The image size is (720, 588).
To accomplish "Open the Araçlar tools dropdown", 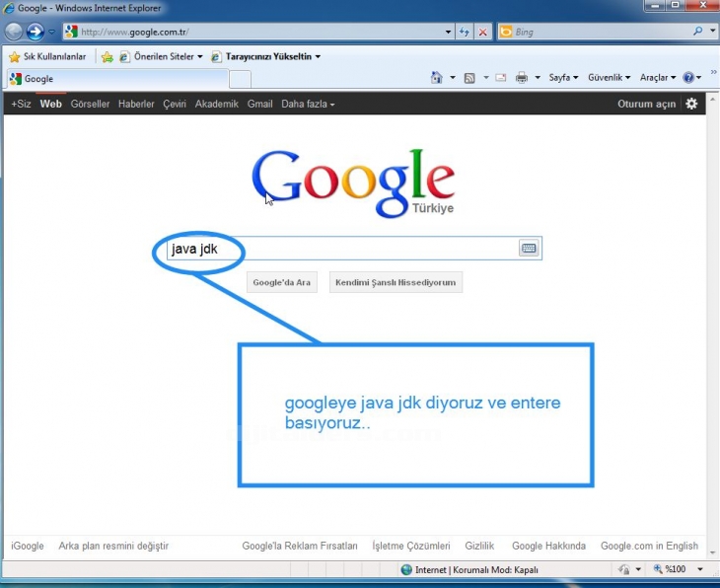I will 658,78.
